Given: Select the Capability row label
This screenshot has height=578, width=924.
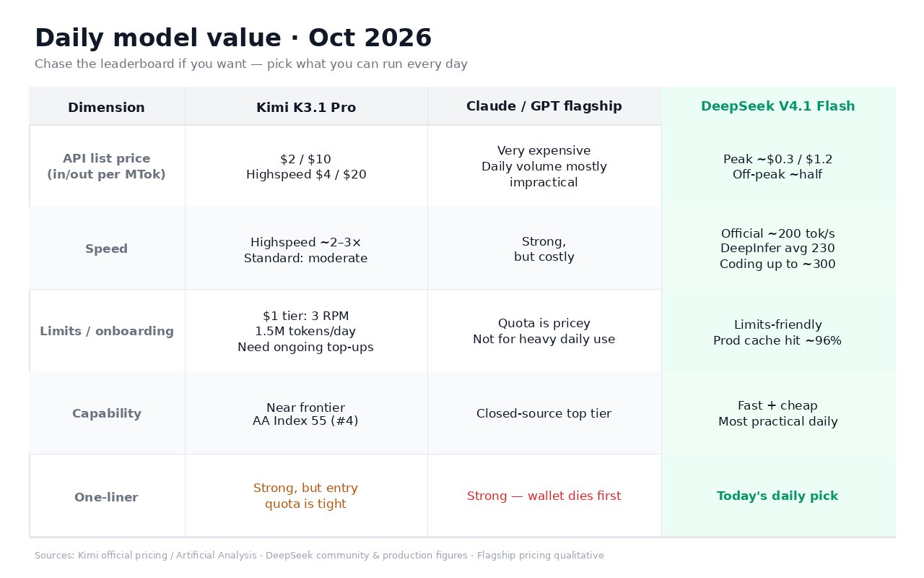Looking at the screenshot, I should coord(106,413).
